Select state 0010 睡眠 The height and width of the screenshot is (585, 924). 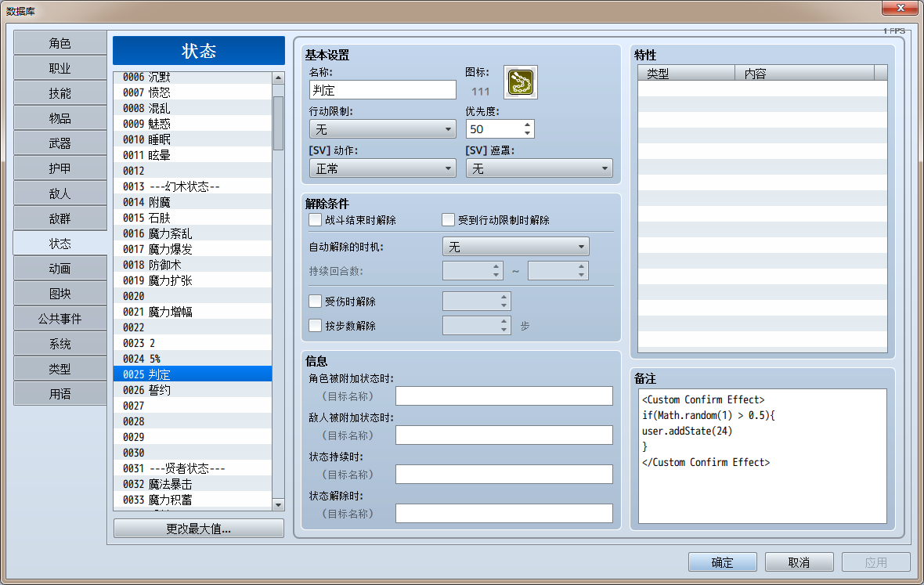[193, 139]
